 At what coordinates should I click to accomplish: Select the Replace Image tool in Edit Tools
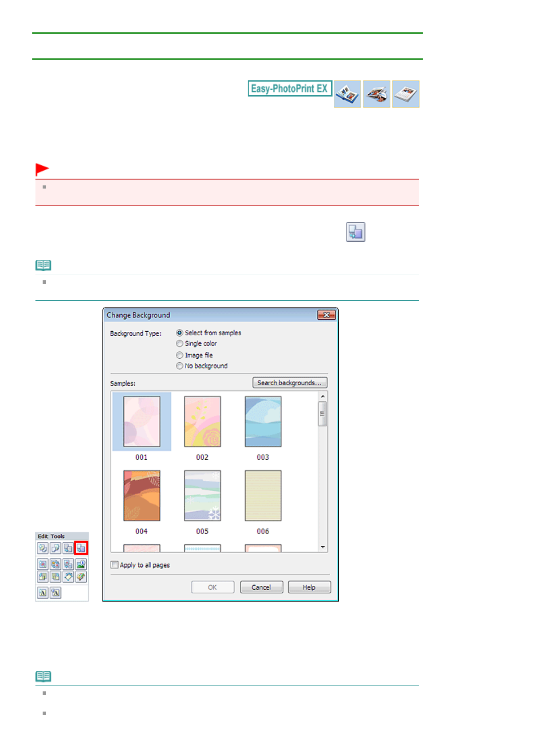[68, 564]
